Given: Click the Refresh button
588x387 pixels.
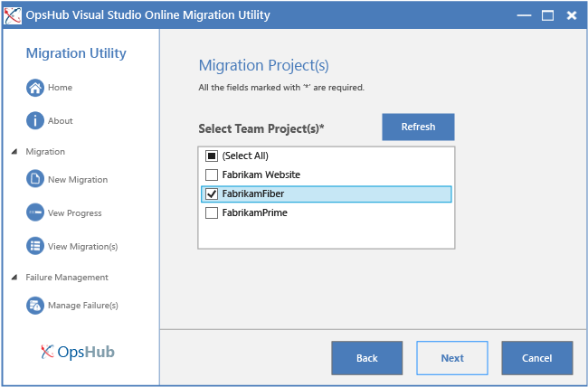Looking at the screenshot, I should tap(418, 127).
